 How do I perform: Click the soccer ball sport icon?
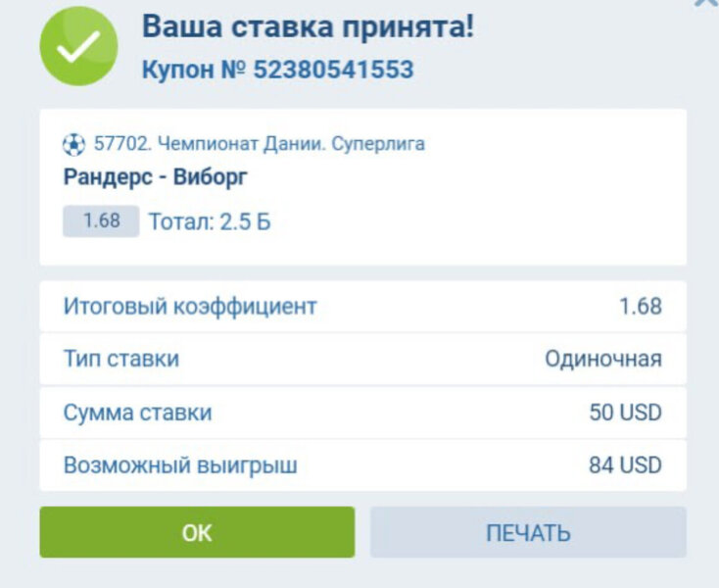(74, 145)
